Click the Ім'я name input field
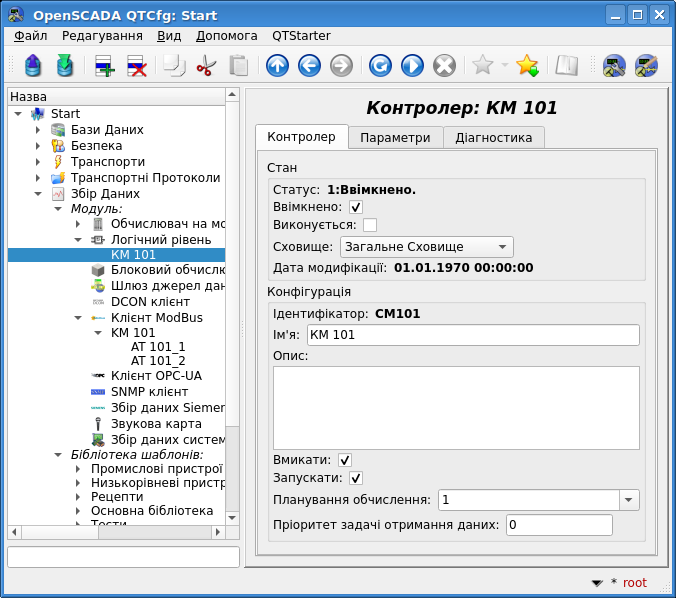The height and width of the screenshot is (598, 676). click(472, 335)
